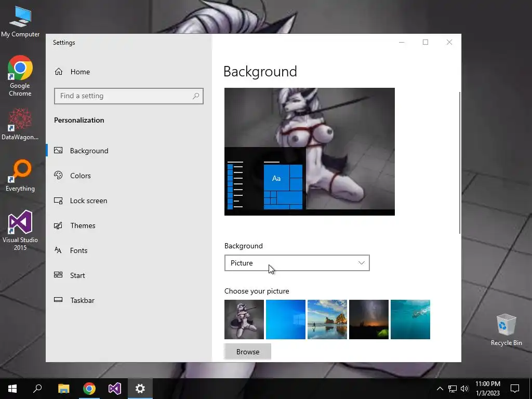Viewport: 532px width, 399px height.
Task: Click the magnifier icon in settings search
Action: click(x=196, y=96)
